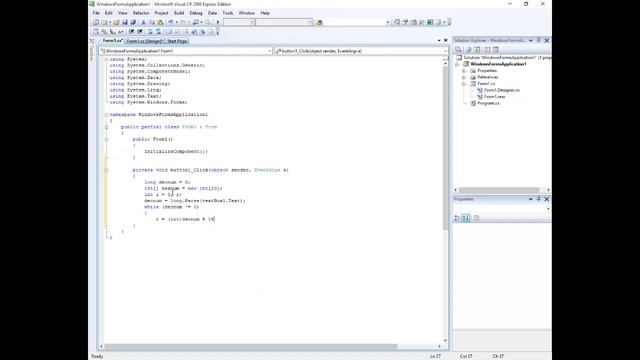Screen dimensions: 640x360
Task: Click the Open File folder icon
Action: point(116,22)
